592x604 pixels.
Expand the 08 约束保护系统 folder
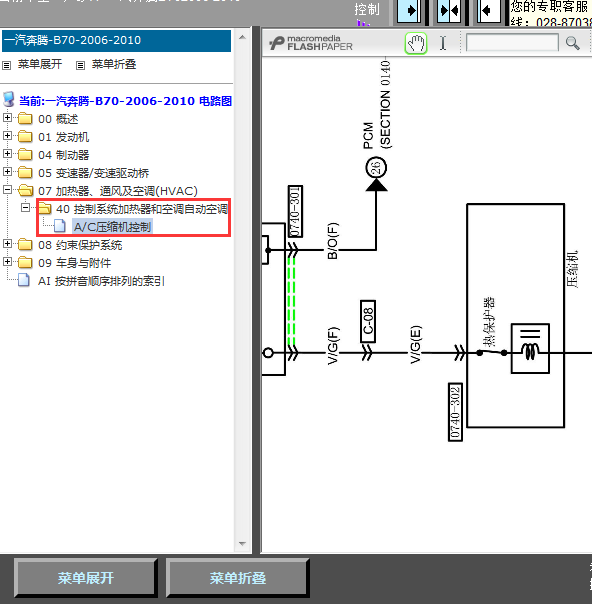[7, 243]
